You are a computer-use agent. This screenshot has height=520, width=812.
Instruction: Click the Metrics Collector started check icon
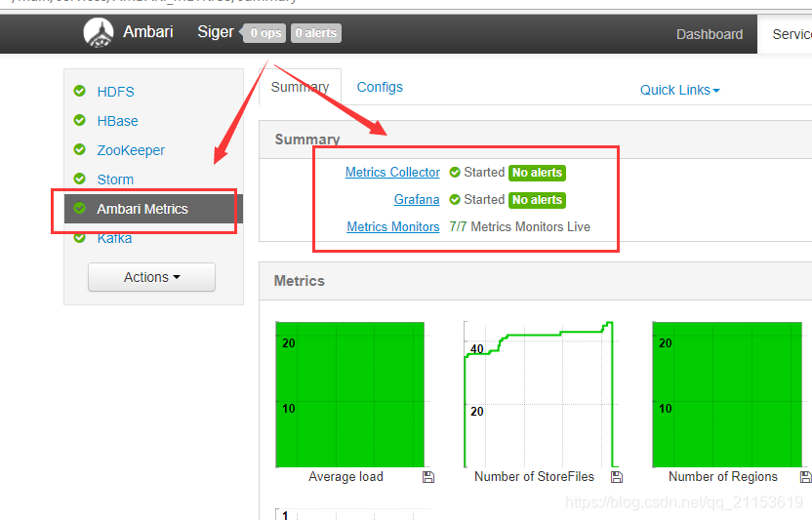coord(455,172)
